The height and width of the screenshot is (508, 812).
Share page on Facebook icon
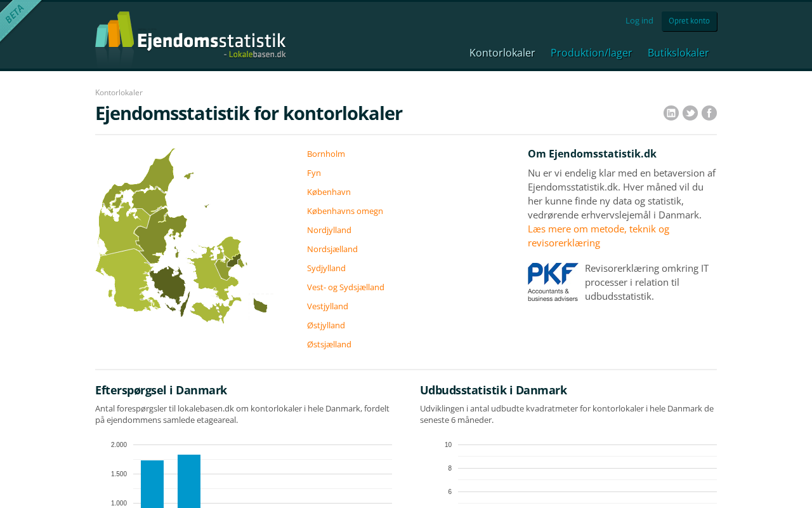click(x=709, y=113)
